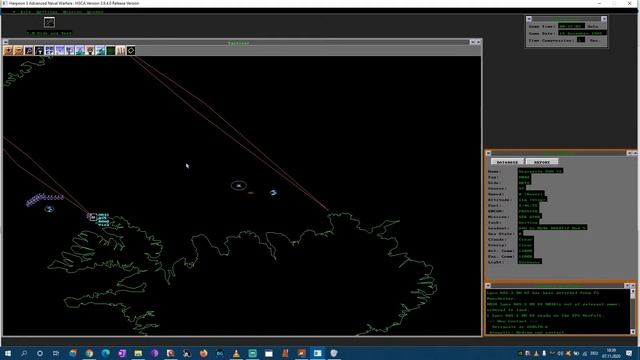Click the Game Date value field

point(582,33)
